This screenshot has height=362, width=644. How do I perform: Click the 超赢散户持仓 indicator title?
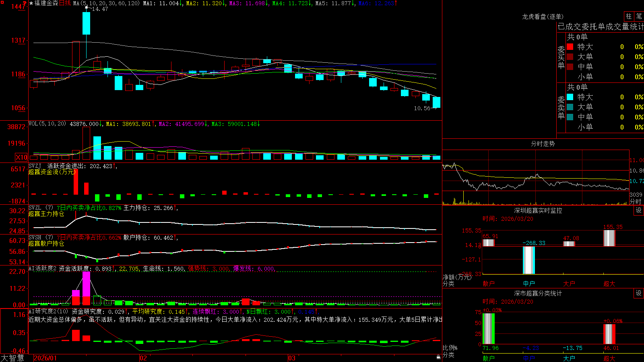coord(46,243)
